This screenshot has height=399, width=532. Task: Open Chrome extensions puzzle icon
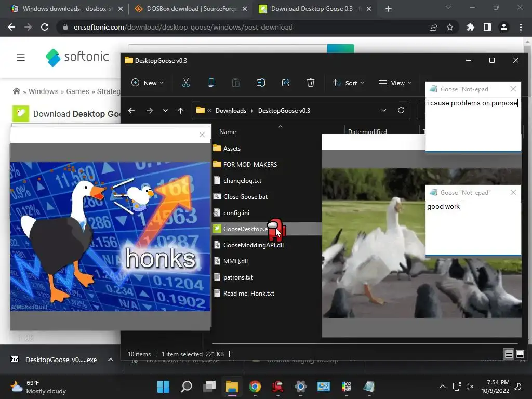coord(470,27)
